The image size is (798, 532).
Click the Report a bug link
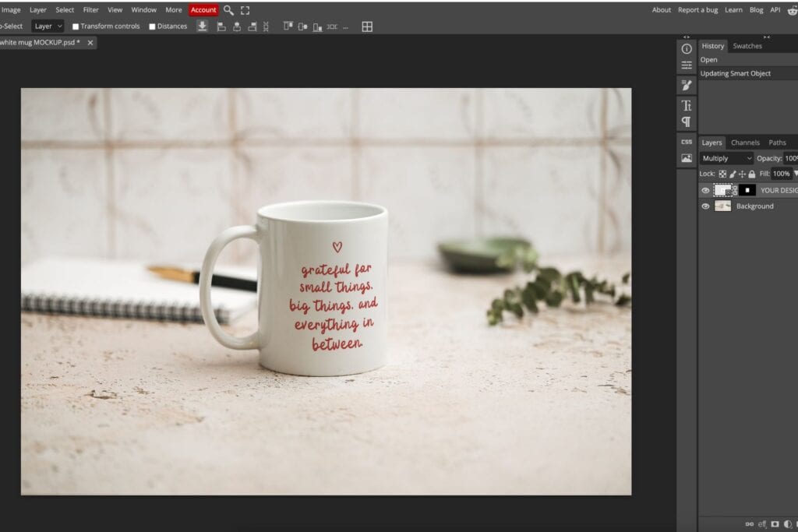(x=698, y=9)
